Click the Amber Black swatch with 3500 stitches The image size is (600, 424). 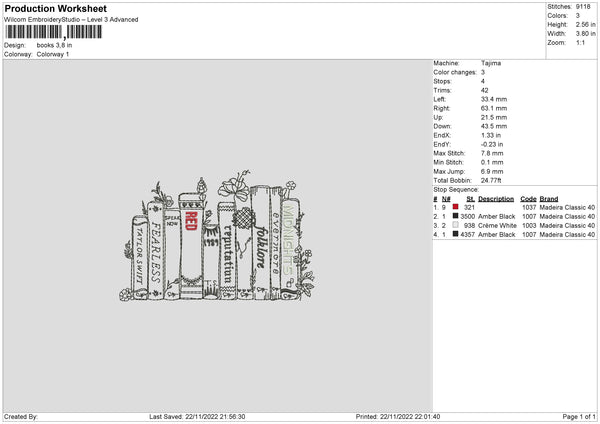click(455, 216)
